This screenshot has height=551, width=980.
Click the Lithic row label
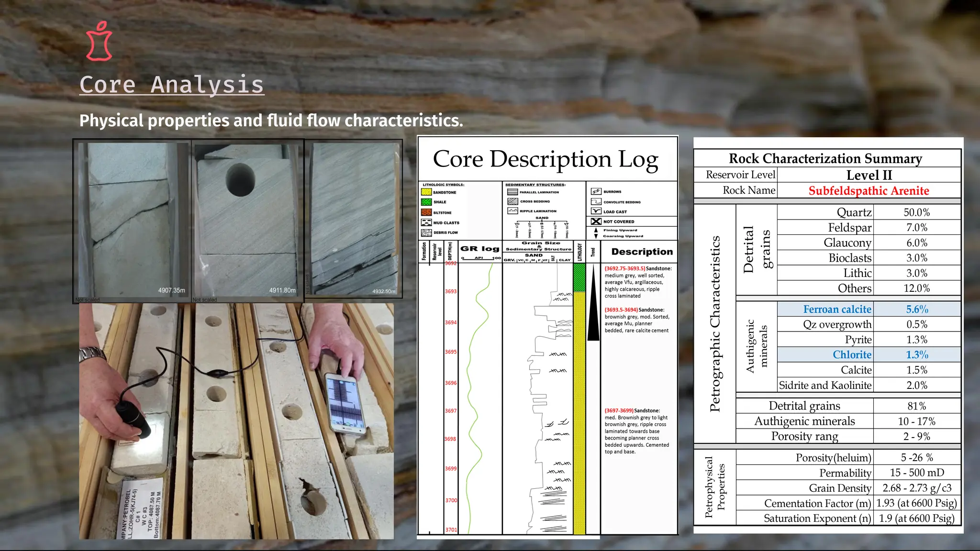(x=857, y=273)
